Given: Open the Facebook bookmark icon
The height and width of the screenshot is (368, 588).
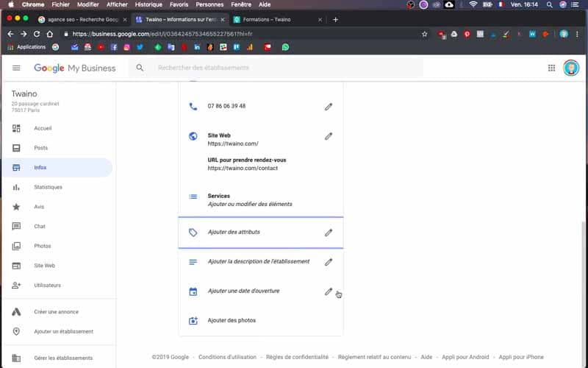Looking at the screenshot, I should [114, 47].
